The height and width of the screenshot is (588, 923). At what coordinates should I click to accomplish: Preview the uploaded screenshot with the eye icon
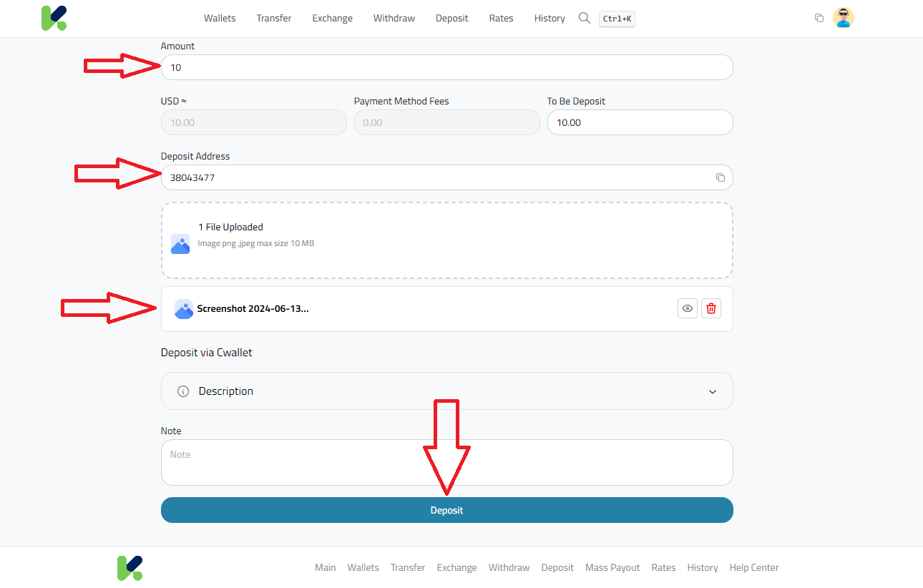687,308
